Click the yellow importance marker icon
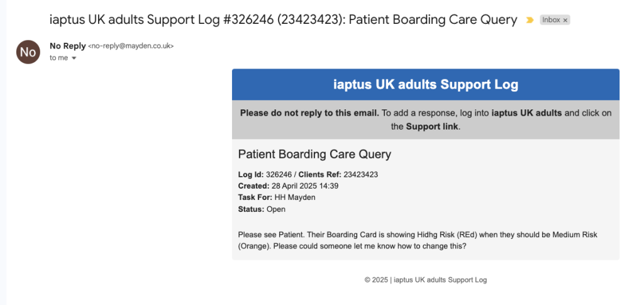 (x=530, y=20)
